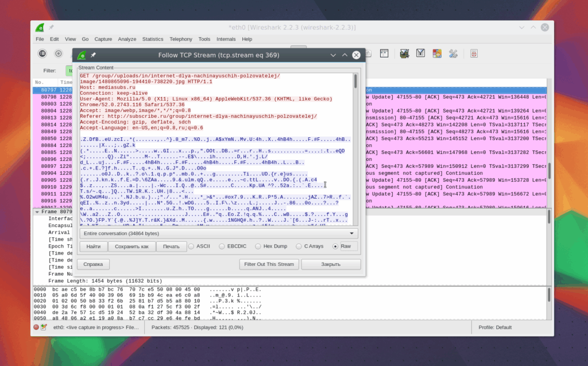This screenshot has width=588, height=366.
Task: Open the Help menu
Action: click(247, 39)
